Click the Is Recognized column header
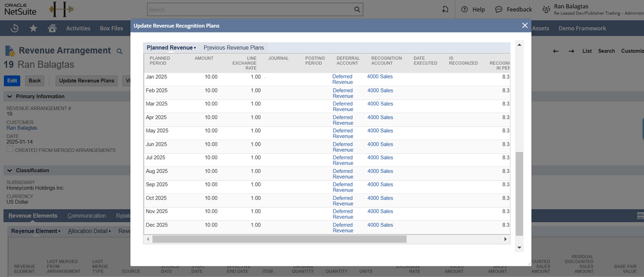The image size is (644, 277). click(x=463, y=61)
